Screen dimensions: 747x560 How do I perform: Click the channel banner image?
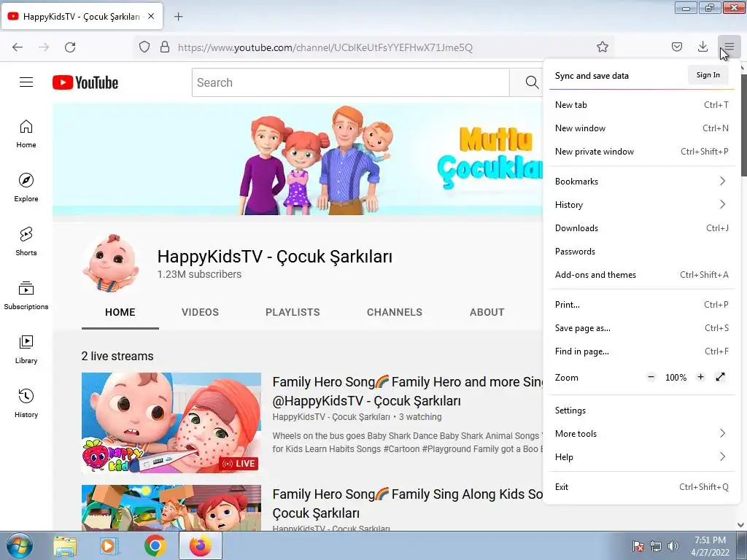[298, 159]
